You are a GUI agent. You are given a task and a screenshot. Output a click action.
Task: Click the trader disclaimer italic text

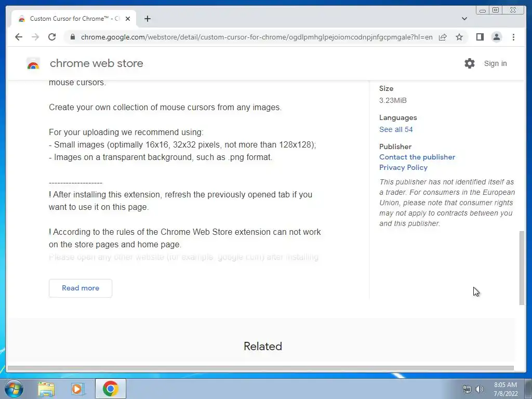[447, 203]
